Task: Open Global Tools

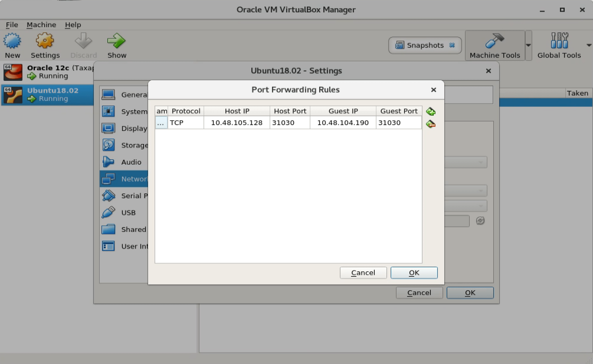Action: [559, 46]
